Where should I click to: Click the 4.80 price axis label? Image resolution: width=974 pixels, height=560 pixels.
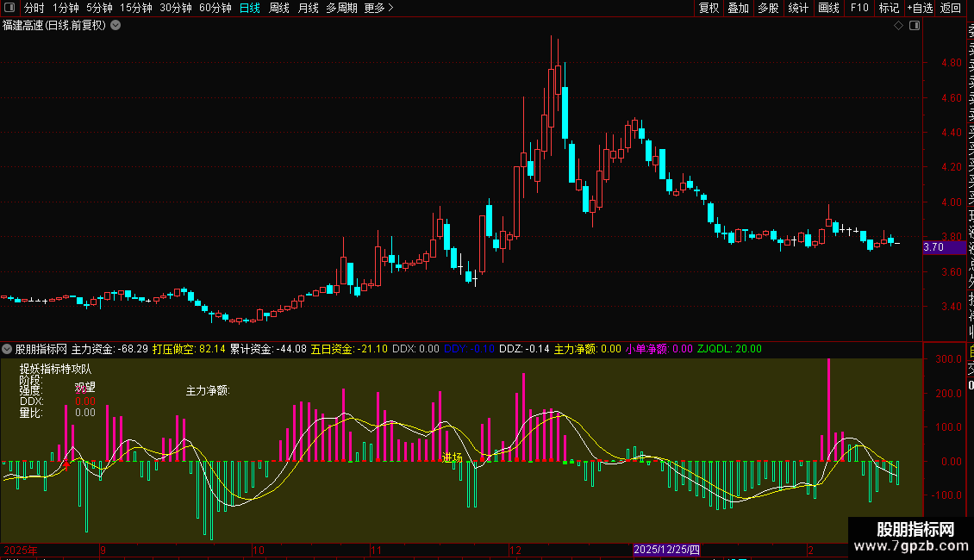tap(951, 63)
